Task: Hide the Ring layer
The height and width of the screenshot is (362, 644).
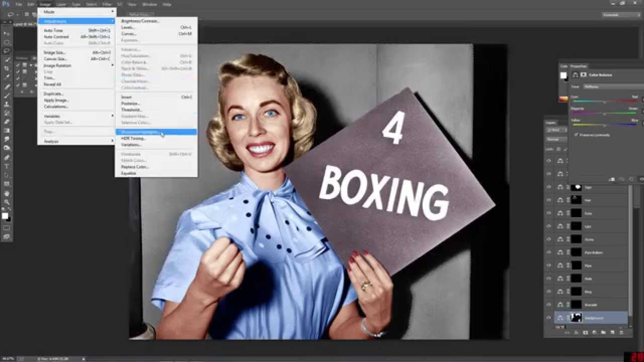Action: click(549, 292)
